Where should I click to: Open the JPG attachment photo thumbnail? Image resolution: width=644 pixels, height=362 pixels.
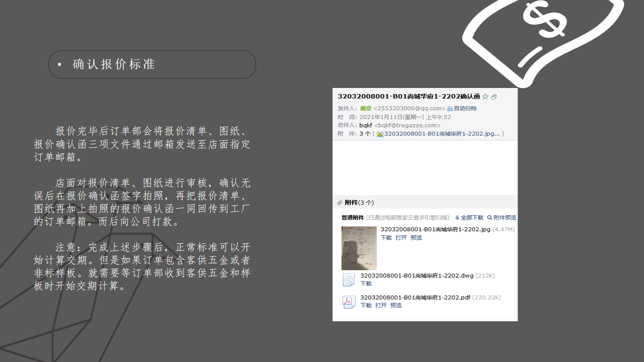pos(359,248)
